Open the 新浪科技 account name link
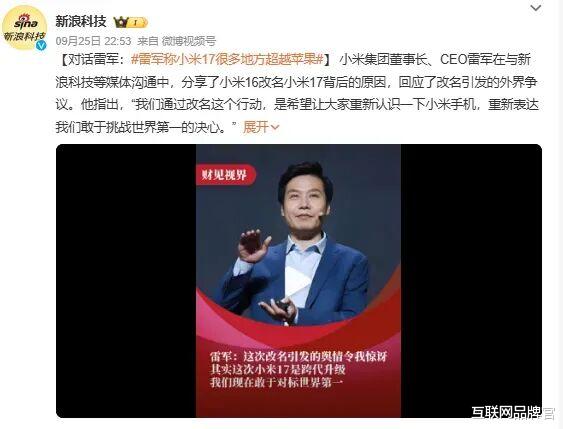563x429 pixels. coord(81,22)
